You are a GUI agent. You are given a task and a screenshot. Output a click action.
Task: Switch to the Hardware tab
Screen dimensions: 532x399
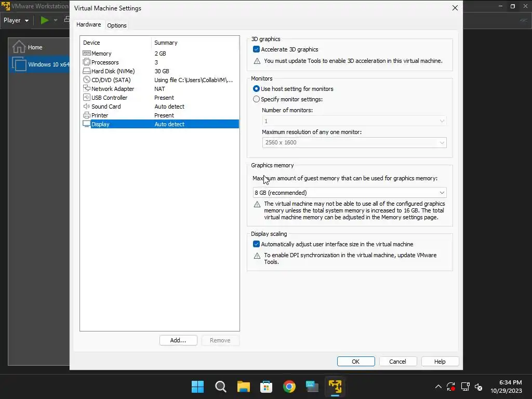click(88, 24)
